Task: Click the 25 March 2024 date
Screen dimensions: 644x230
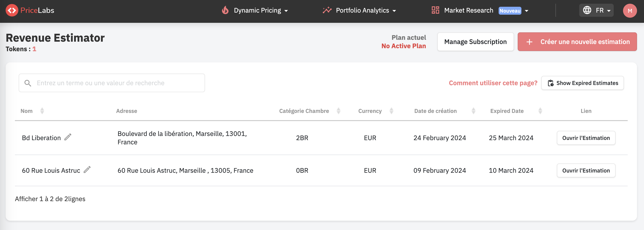Action: 511,138
